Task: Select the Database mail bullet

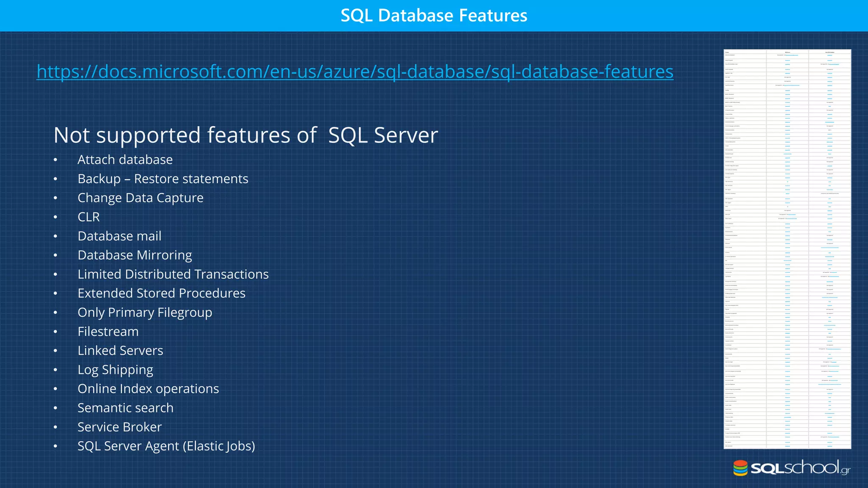Action: coord(120,236)
